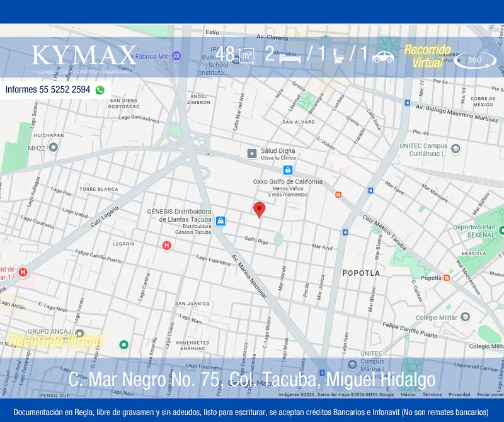Viewport: 504px width, 422px height.
Task: Click the SAN ALVARO neighborhood label
Action: (299, 122)
